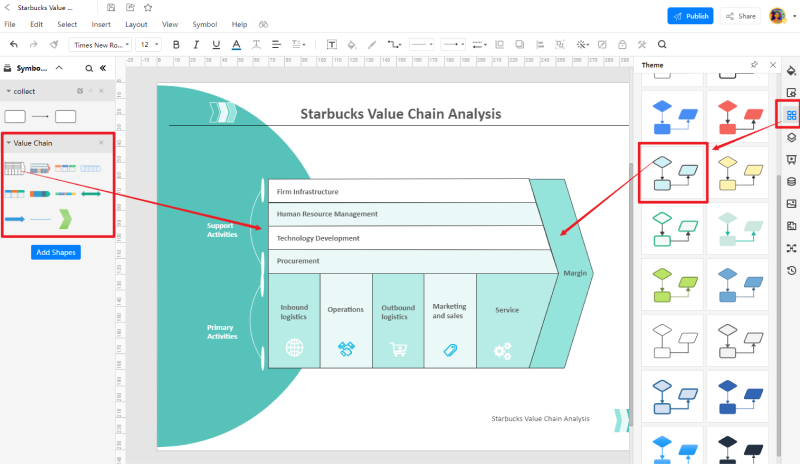Choose the line color pen icon
800x464 pixels.
coord(372,44)
